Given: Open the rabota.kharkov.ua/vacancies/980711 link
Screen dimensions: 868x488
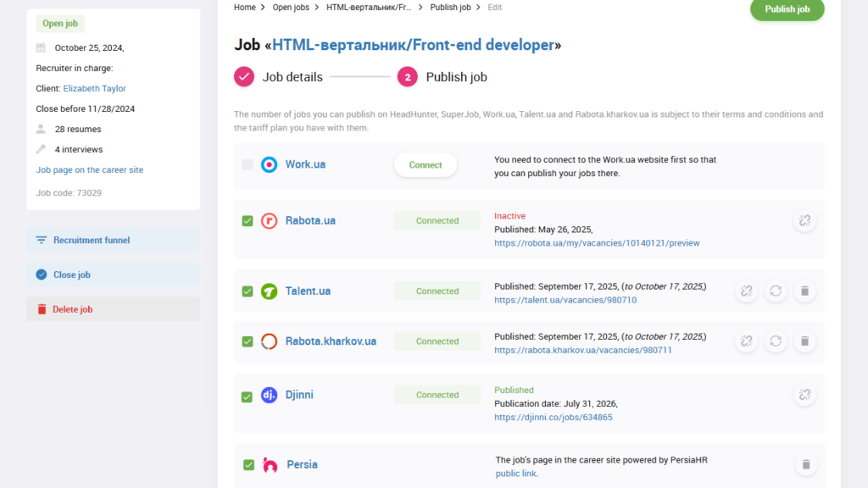Looking at the screenshot, I should coord(583,350).
